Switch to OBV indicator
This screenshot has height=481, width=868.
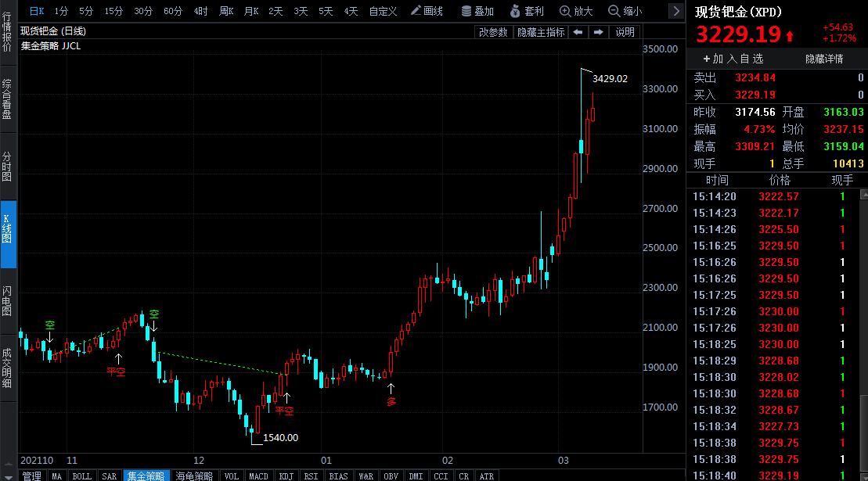[x=391, y=476]
